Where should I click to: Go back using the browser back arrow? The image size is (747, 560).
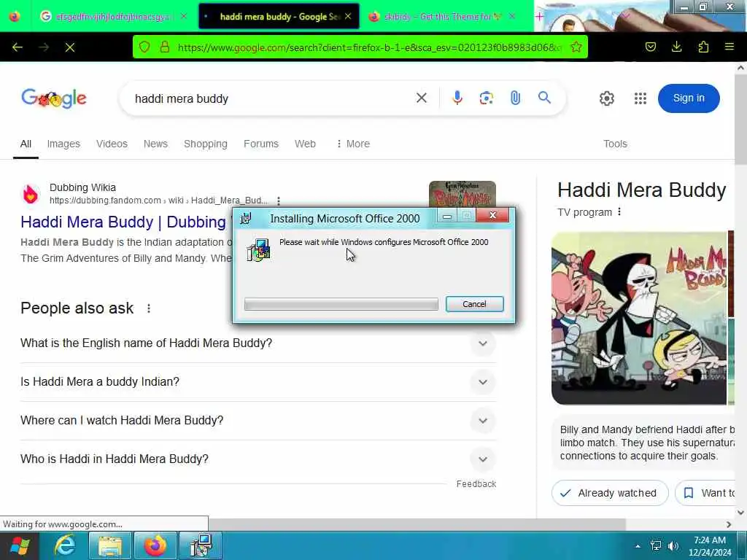[x=18, y=47]
